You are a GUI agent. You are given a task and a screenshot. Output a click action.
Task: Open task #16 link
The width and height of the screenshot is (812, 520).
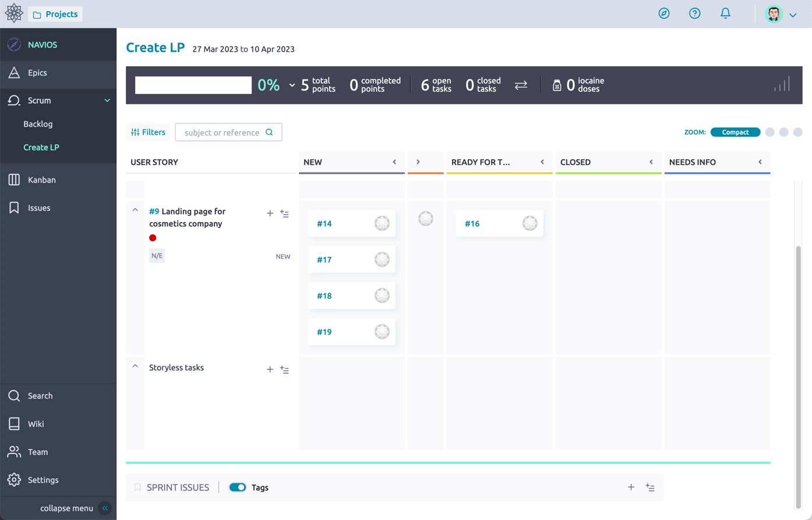pyautogui.click(x=472, y=224)
